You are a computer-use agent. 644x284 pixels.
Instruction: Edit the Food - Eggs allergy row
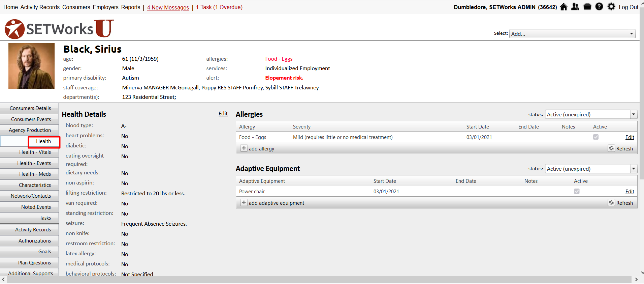(x=630, y=137)
